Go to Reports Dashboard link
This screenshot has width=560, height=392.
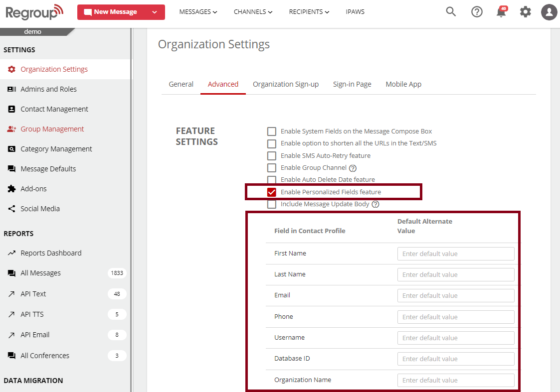coord(50,253)
